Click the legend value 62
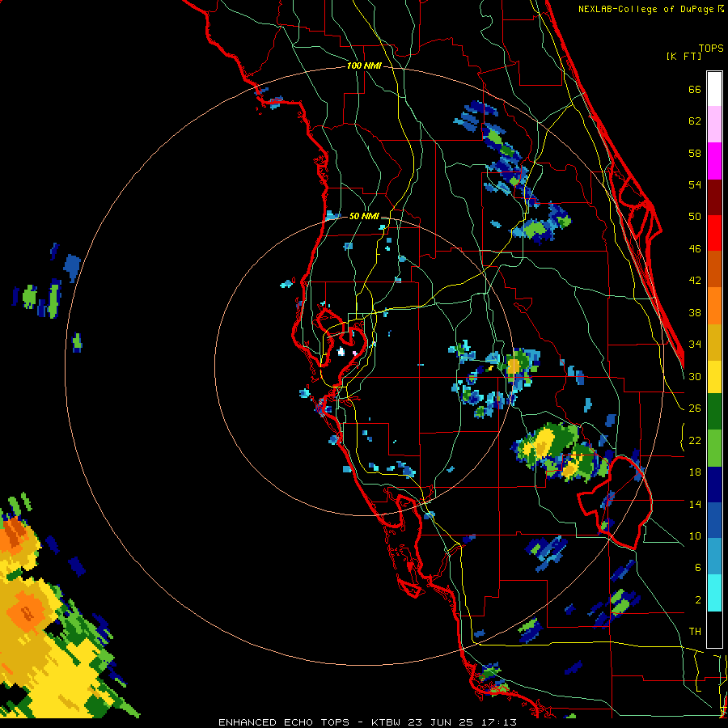Viewport: 728px width, 728px height. (x=695, y=121)
